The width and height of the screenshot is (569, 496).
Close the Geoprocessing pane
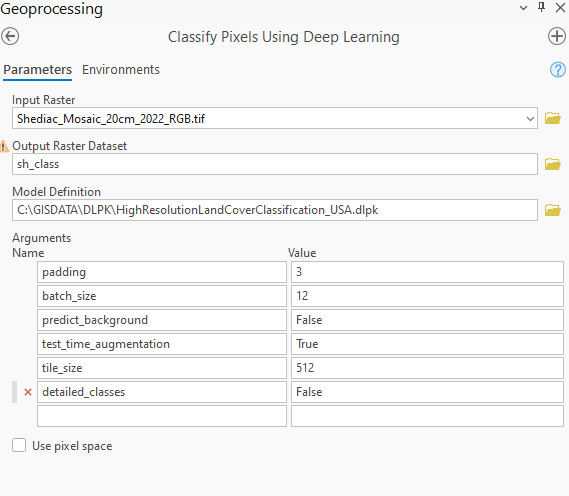(560, 8)
